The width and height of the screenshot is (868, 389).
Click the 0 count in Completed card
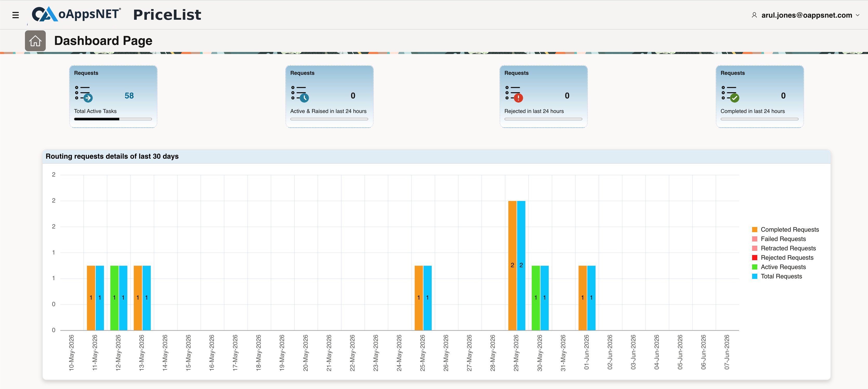tap(783, 96)
